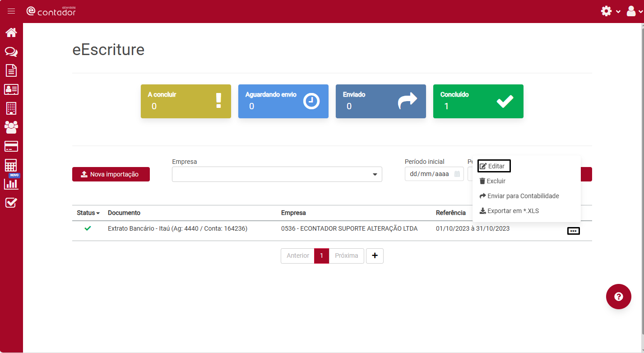Choose Exportar em *.XLS menu option
644x353 pixels.
(509, 211)
